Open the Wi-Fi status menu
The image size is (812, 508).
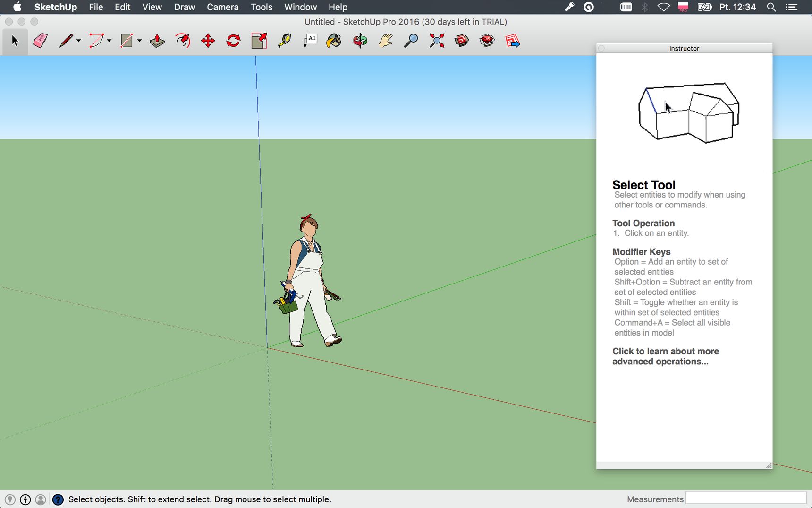pos(664,7)
